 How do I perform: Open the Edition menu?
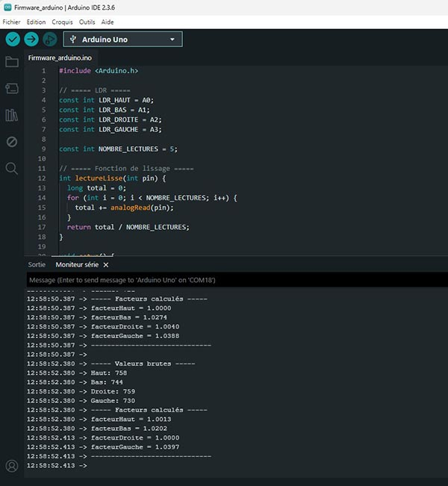[x=36, y=22]
